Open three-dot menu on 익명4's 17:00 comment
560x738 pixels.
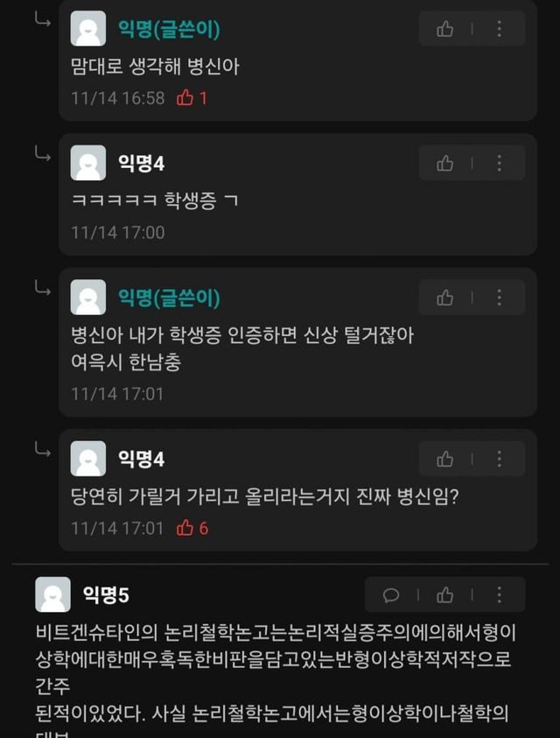click(x=500, y=164)
